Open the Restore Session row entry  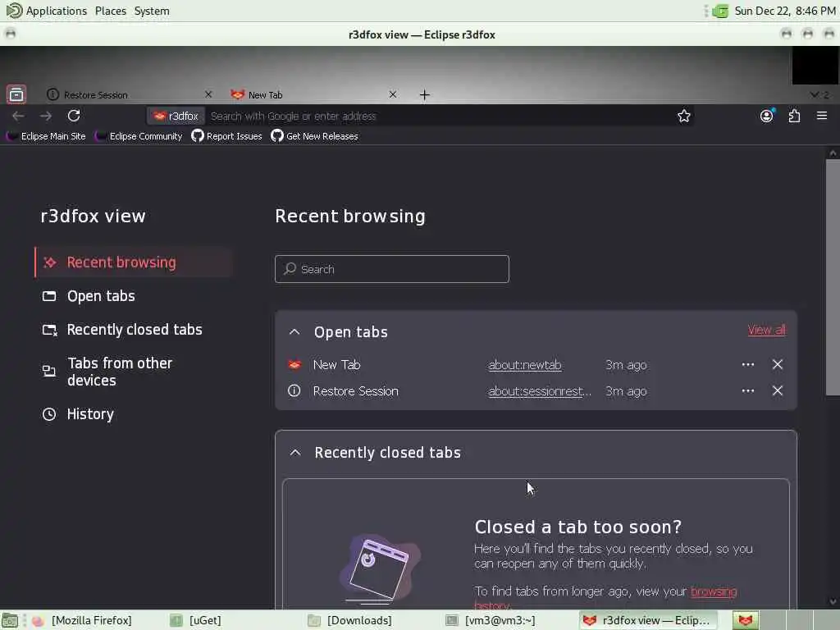click(356, 391)
